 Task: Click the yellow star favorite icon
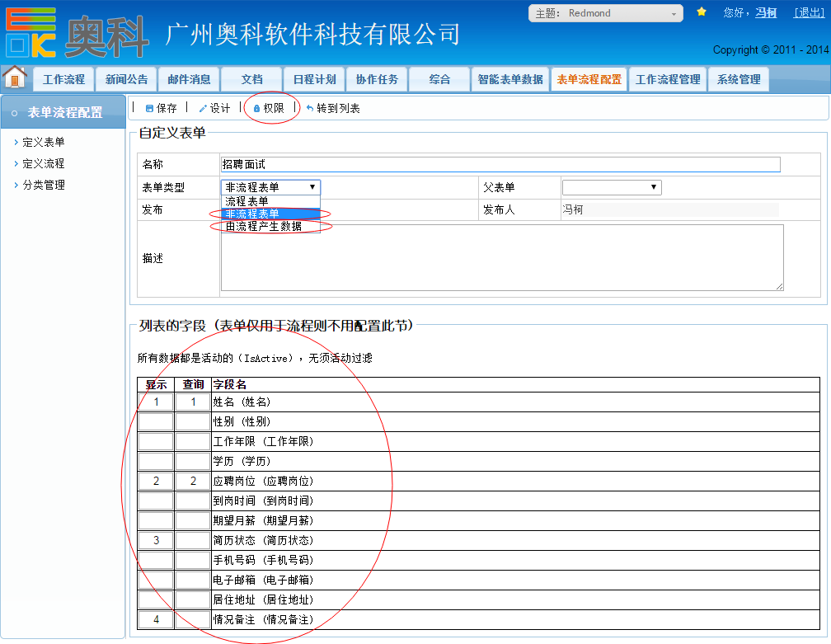[702, 12]
